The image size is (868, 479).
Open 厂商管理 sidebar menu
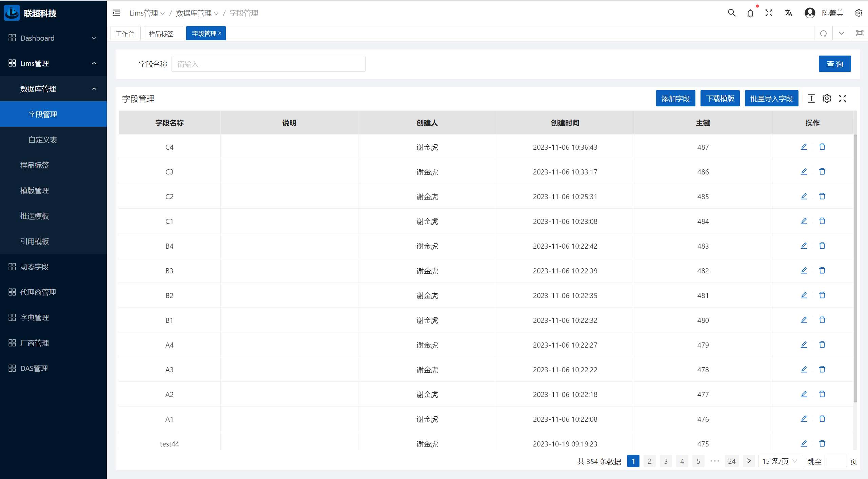[x=53, y=343]
